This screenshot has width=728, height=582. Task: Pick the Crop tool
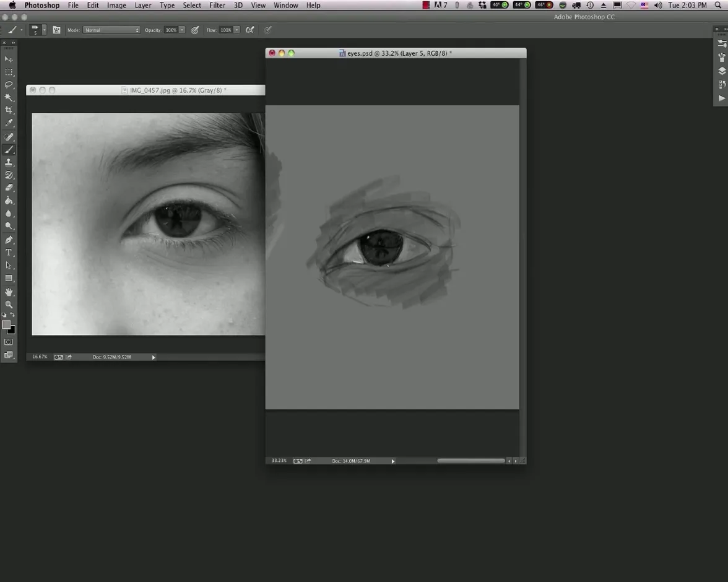[x=9, y=110]
